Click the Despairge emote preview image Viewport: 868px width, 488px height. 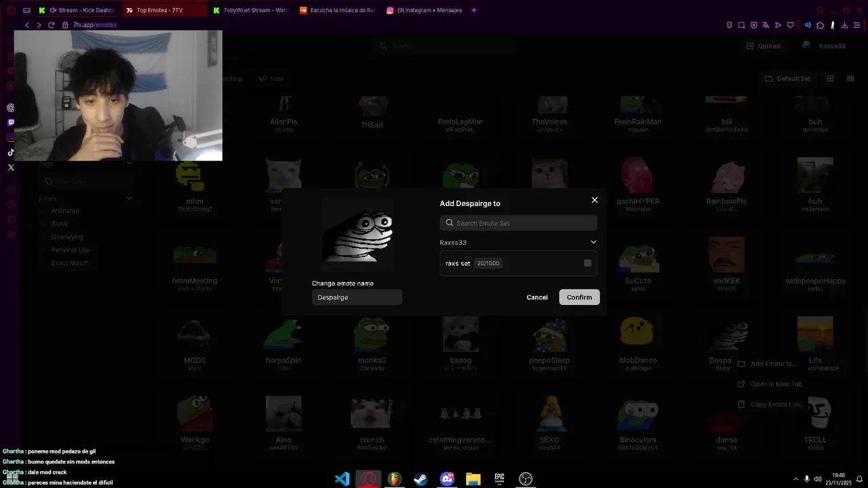[357, 235]
